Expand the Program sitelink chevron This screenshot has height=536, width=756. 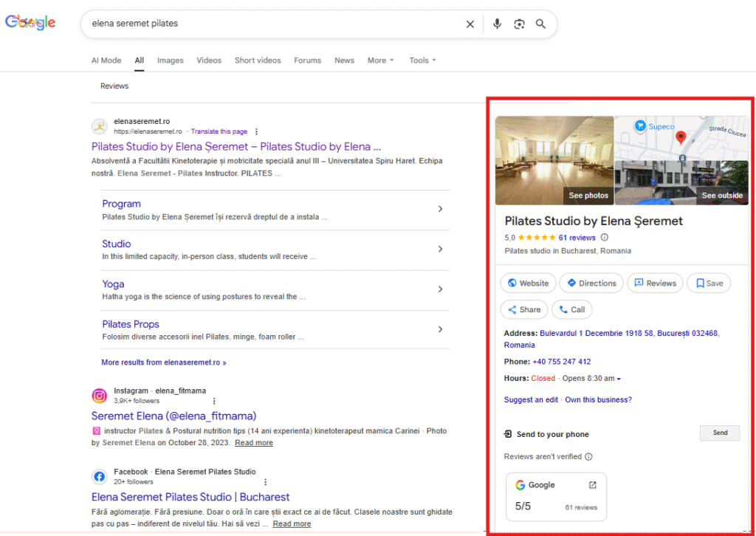[x=440, y=209]
